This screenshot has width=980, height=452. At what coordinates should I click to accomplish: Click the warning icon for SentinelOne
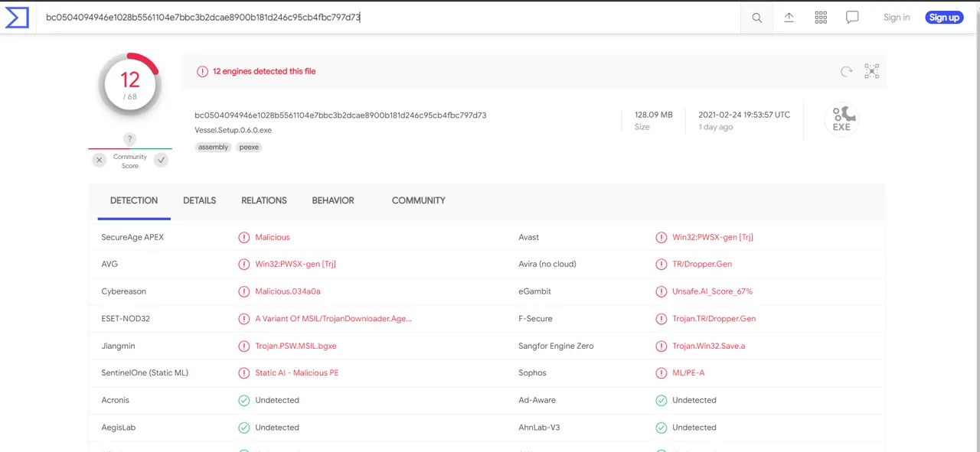244,372
